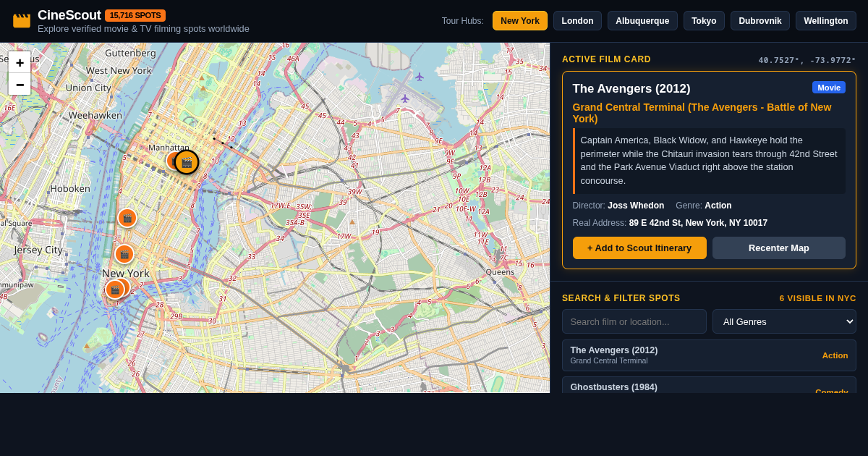868x456 pixels.
Task: Select New York tour hub
Action: (520, 21)
